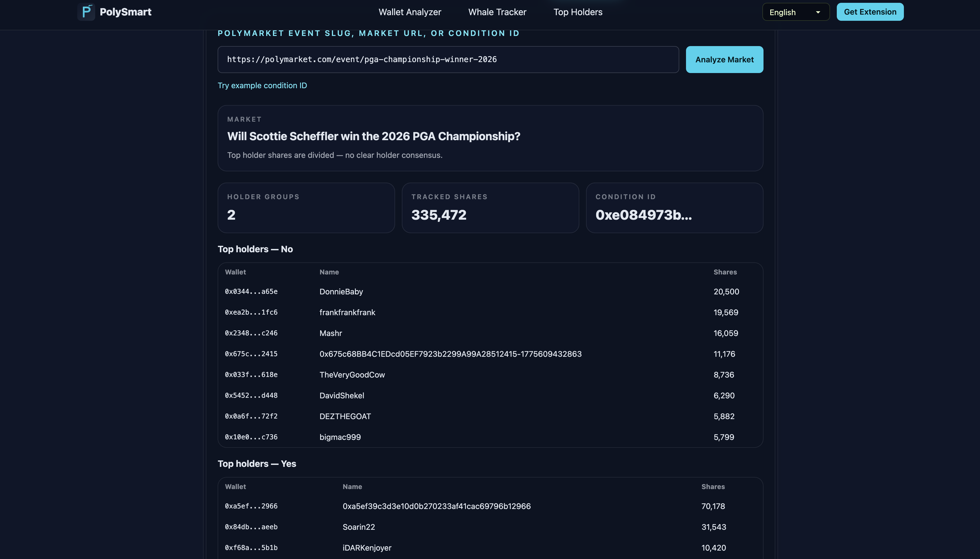This screenshot has height=559, width=980.
Task: Click the shares value 5,882
Action: tap(724, 416)
